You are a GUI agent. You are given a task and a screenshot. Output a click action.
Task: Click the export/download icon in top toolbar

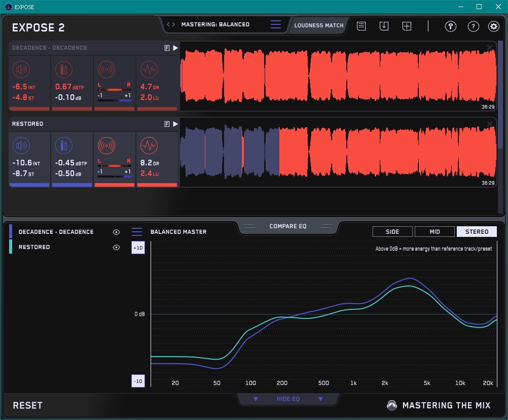[384, 26]
